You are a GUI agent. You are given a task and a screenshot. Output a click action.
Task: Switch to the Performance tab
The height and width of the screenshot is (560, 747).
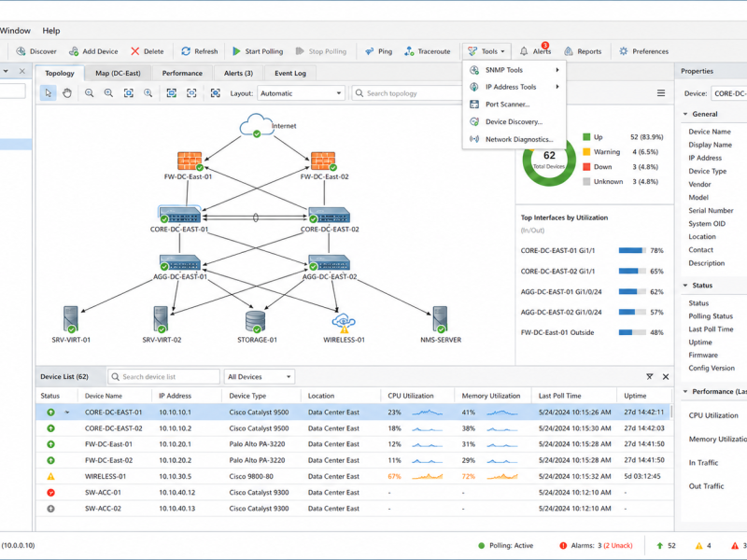(x=182, y=73)
